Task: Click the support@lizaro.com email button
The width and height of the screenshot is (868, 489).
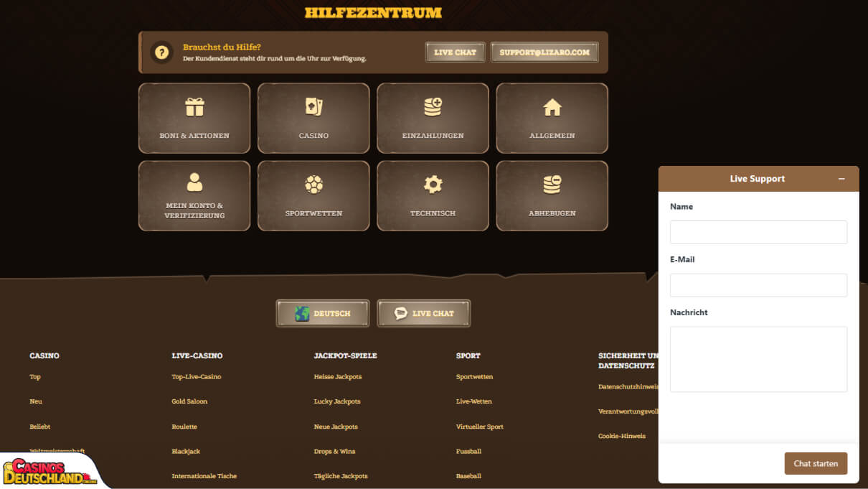Action: 544,52
